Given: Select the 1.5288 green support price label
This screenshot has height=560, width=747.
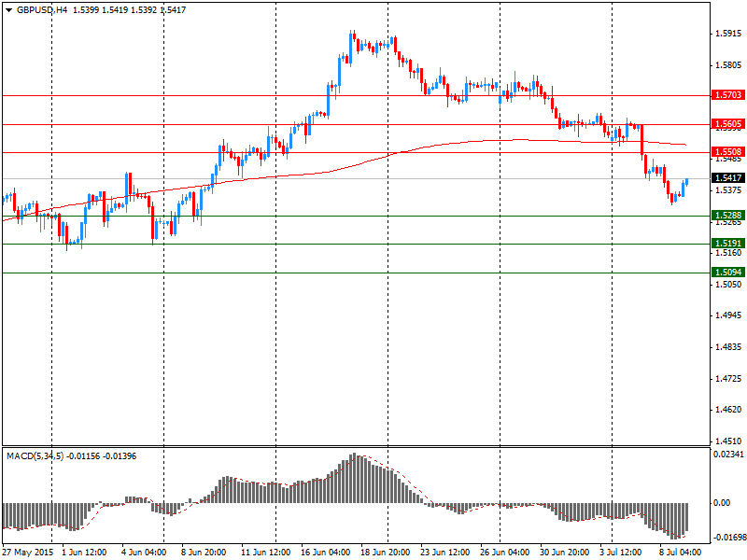Looking at the screenshot, I should [728, 216].
